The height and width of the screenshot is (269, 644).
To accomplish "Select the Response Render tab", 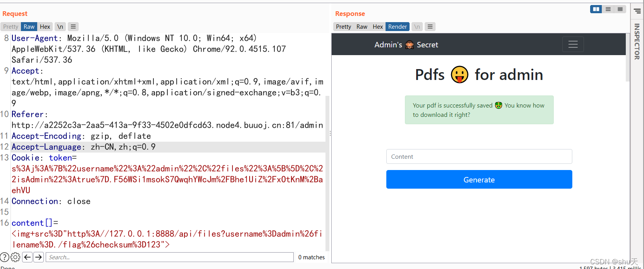I will (398, 27).
